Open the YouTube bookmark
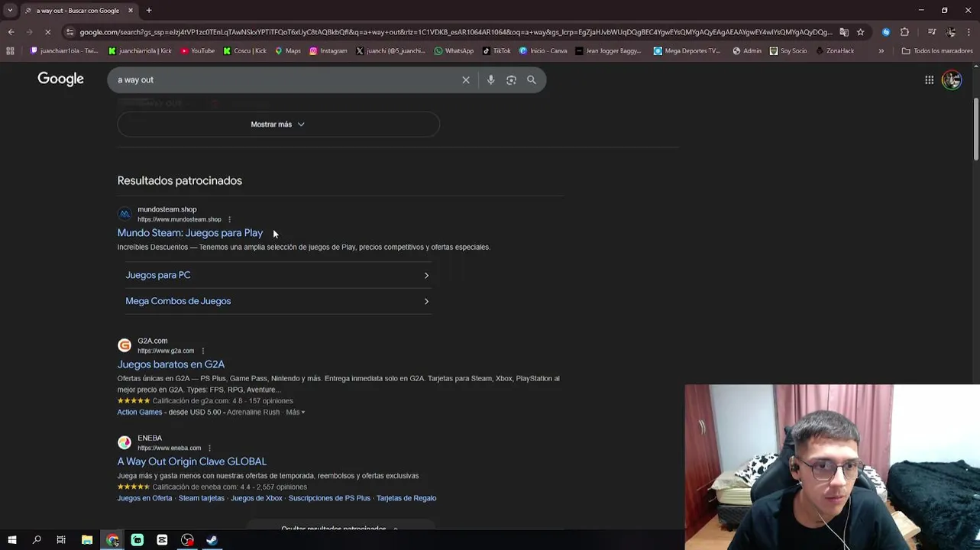Viewport: 980px width, 550px height. pyautogui.click(x=197, y=50)
